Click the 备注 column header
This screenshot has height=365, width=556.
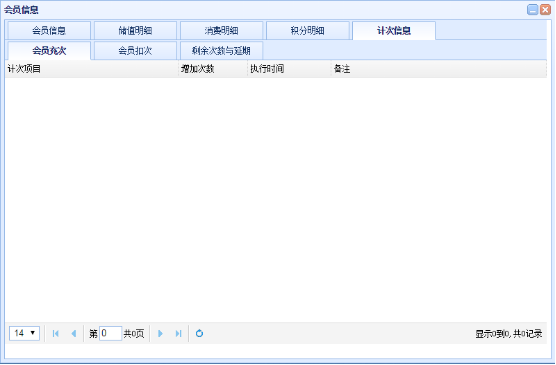439,69
